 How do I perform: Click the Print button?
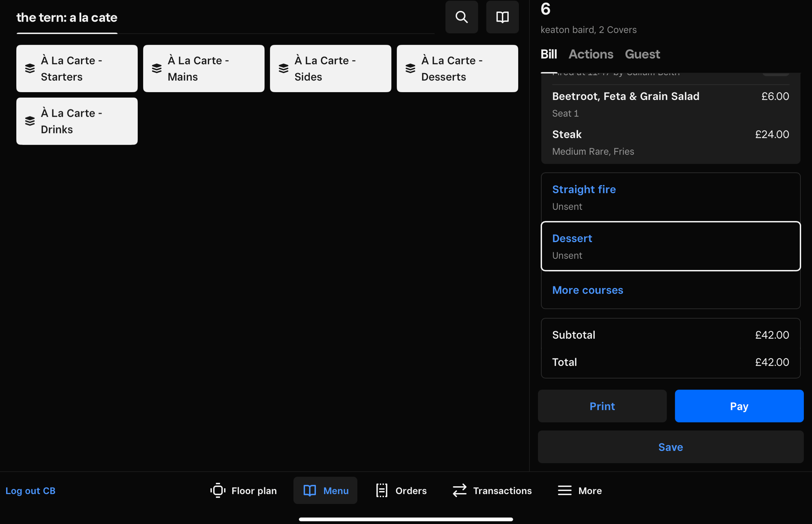click(602, 406)
